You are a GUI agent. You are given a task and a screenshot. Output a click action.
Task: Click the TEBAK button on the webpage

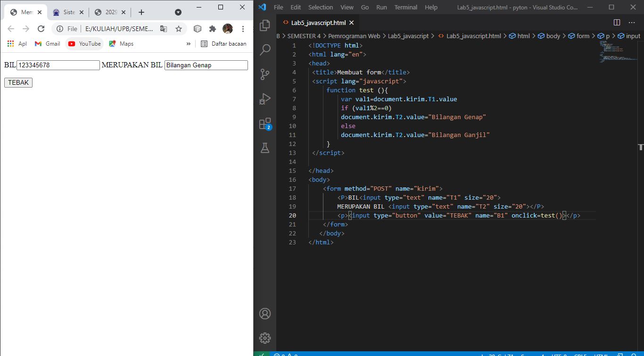pyautogui.click(x=18, y=82)
